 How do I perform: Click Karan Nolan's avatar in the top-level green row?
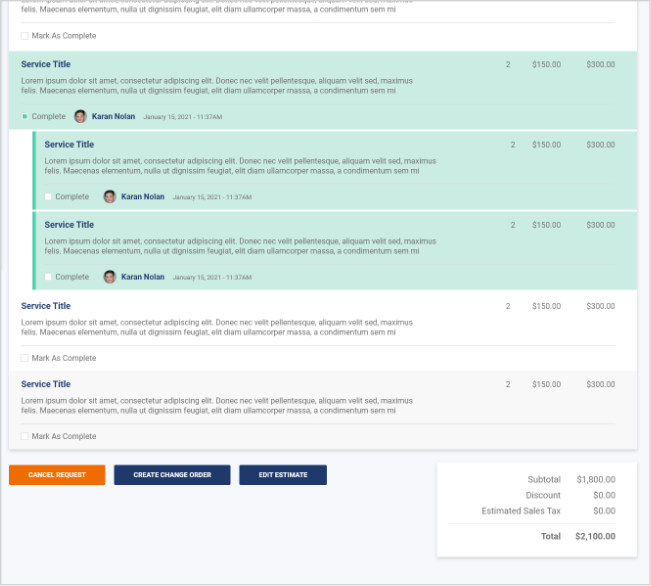(80, 117)
